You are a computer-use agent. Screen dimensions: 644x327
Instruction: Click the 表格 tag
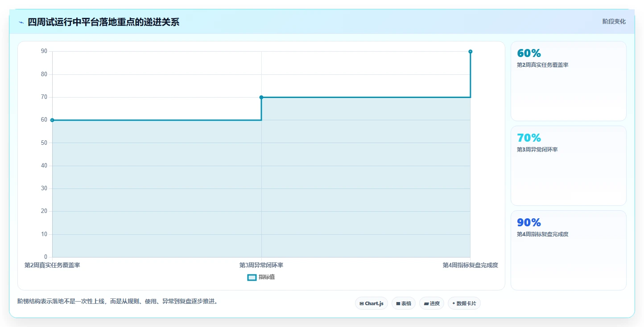click(x=404, y=303)
